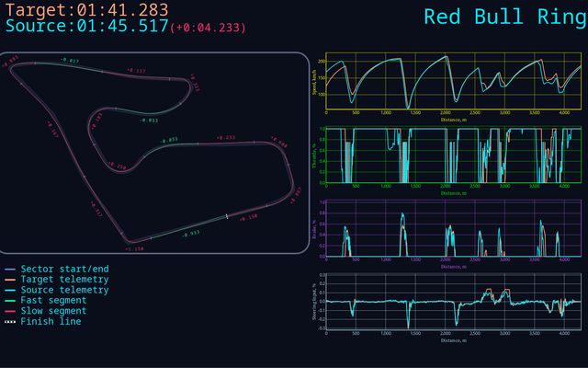Click the Target telemetry legend text
Screen dimensions: 588x368
coord(64,280)
